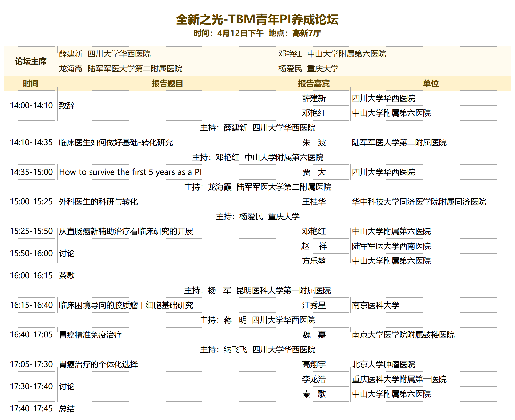Click time cell 17:30-17:40
Screen dimensions: 515x420
(x=31, y=386)
